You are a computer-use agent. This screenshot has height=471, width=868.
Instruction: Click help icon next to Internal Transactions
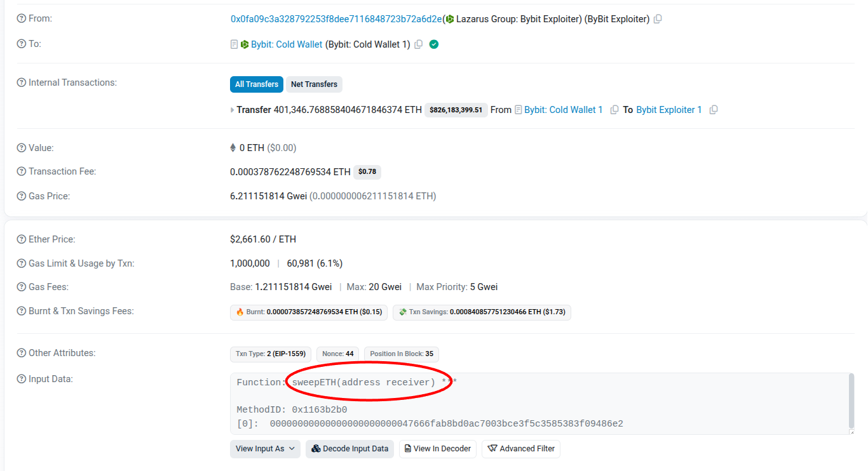(22, 83)
